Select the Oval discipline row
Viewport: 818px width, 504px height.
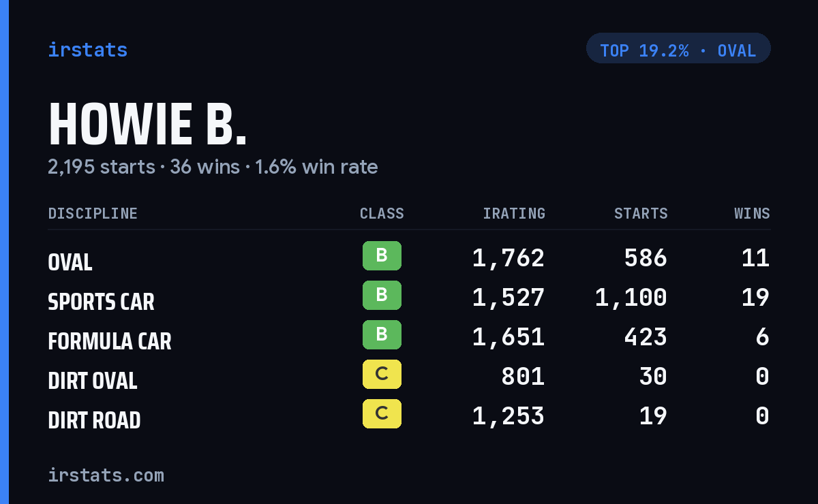click(409, 259)
